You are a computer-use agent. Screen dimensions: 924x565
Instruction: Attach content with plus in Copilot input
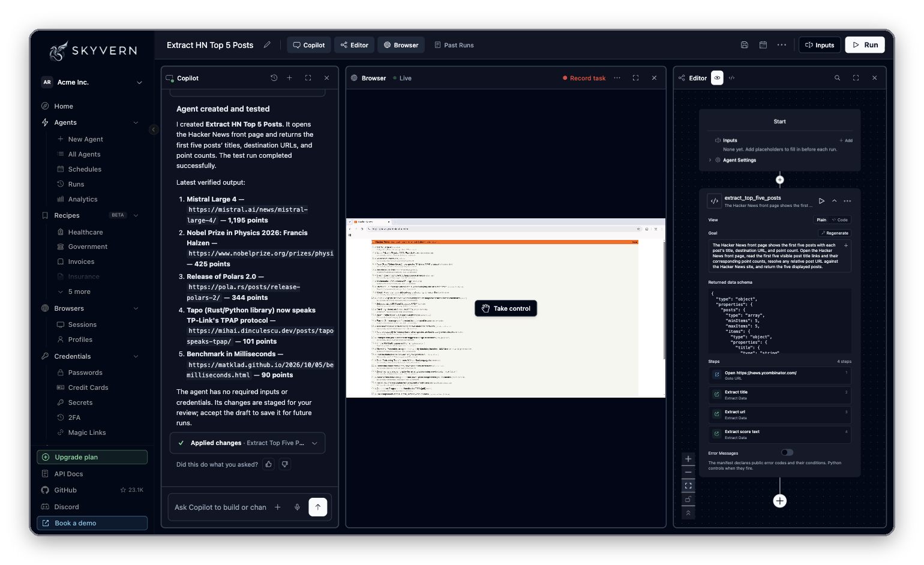pos(278,507)
